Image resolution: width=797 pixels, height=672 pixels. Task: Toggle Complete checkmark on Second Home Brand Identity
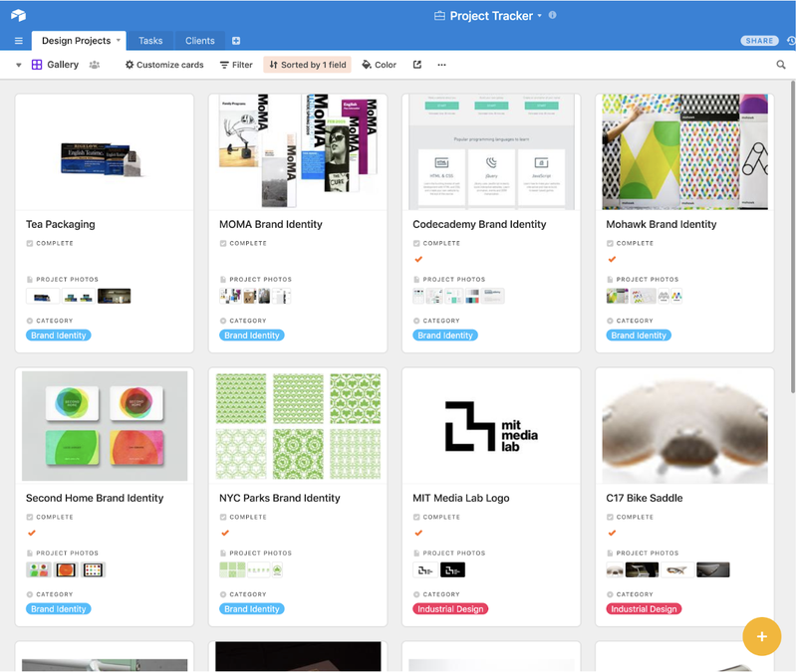tap(32, 533)
